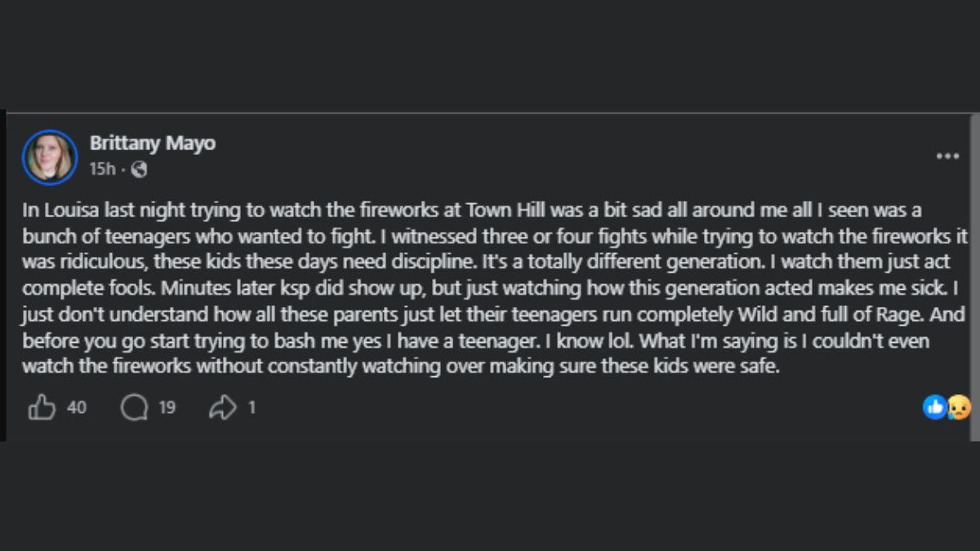Click the last line ending 'kids were safe'
The height and width of the screenshot is (551, 980).
(401, 367)
